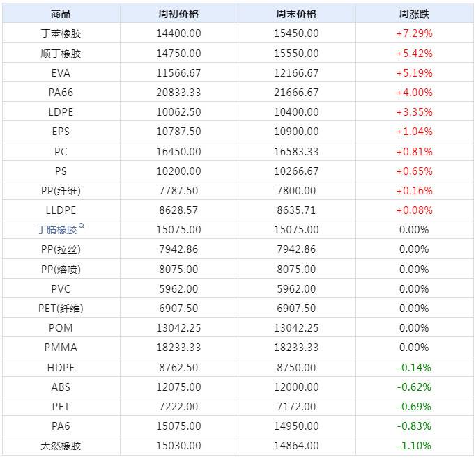Click the HDPE -0.14% change value
The width and height of the screenshot is (476, 459).
(414, 367)
